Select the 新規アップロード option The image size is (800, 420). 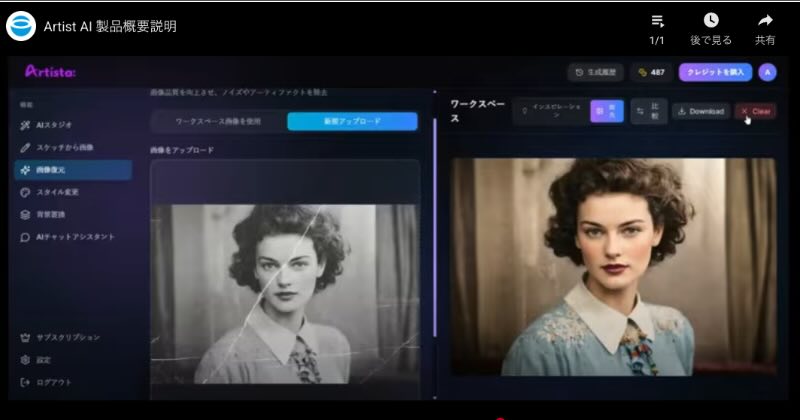pos(352,121)
